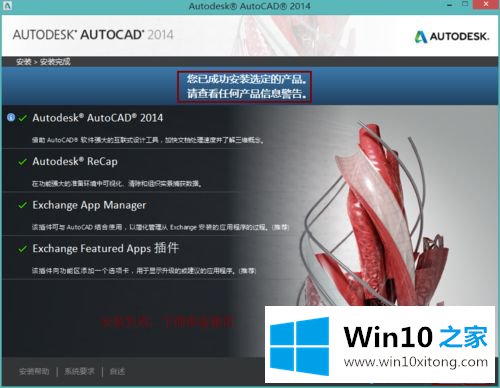Select the 'Exchange Featured Apps 插件' product title
Image resolution: width=500 pixels, height=388 pixels.
106,249
